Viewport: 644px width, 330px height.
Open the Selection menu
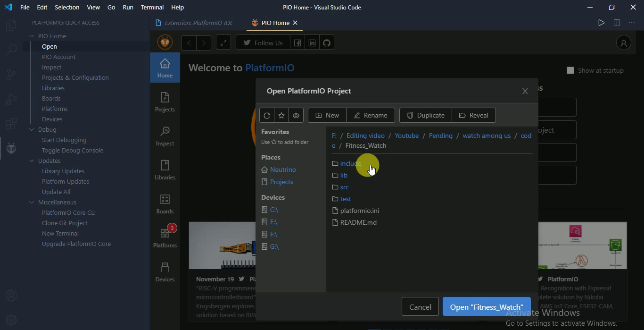[67, 7]
